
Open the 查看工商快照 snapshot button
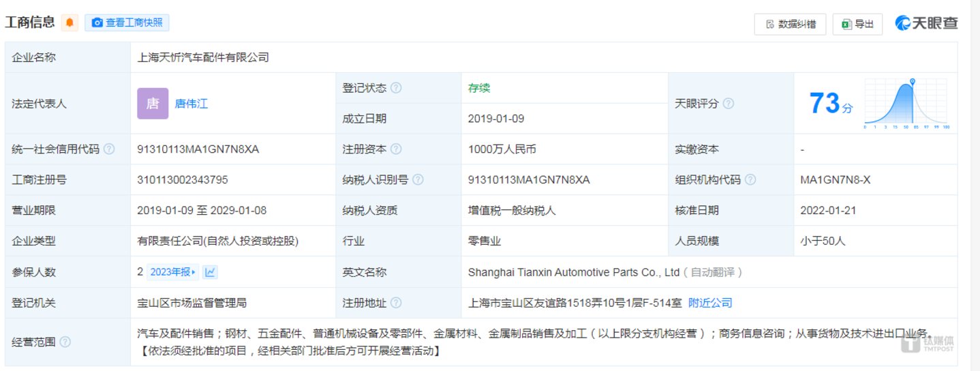pos(127,23)
